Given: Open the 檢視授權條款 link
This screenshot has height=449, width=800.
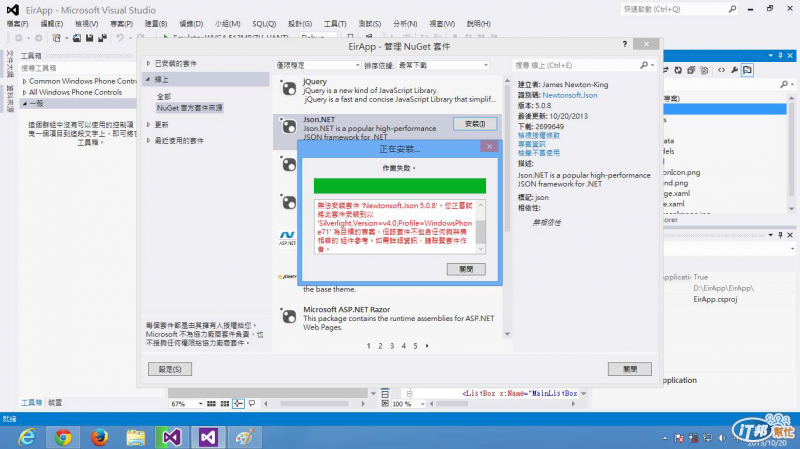Looking at the screenshot, I should [539, 135].
